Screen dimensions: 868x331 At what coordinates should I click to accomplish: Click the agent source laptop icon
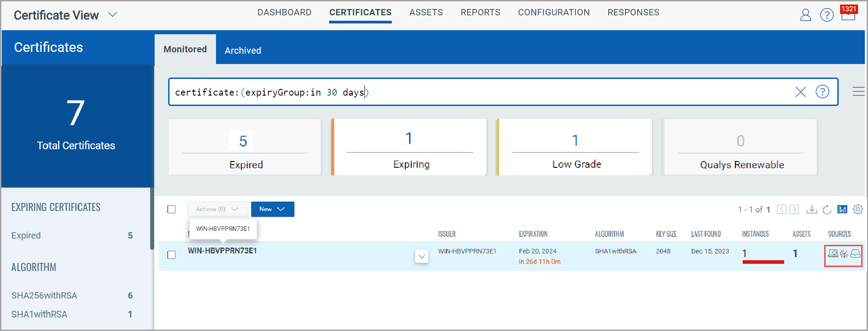tap(833, 254)
